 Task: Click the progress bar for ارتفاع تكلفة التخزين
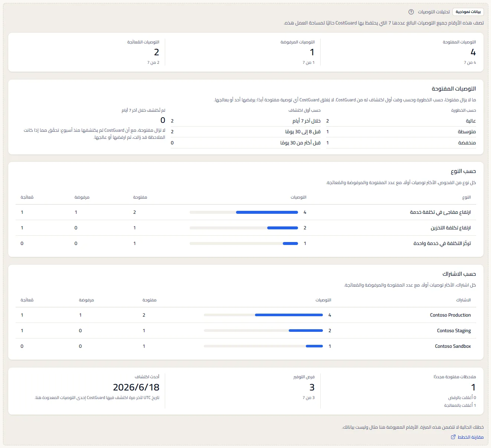point(244,228)
